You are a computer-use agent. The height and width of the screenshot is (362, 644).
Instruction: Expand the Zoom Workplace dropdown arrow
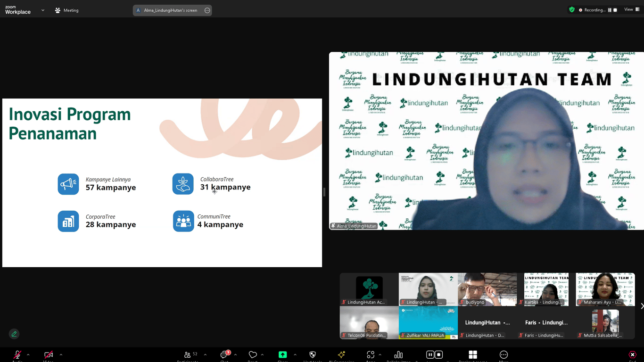pyautogui.click(x=43, y=10)
